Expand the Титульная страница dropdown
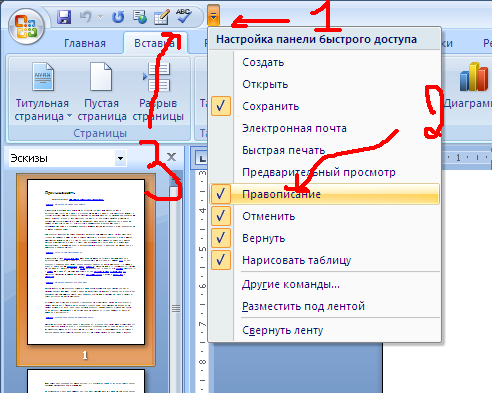The width and height of the screenshot is (492, 393). click(69, 116)
